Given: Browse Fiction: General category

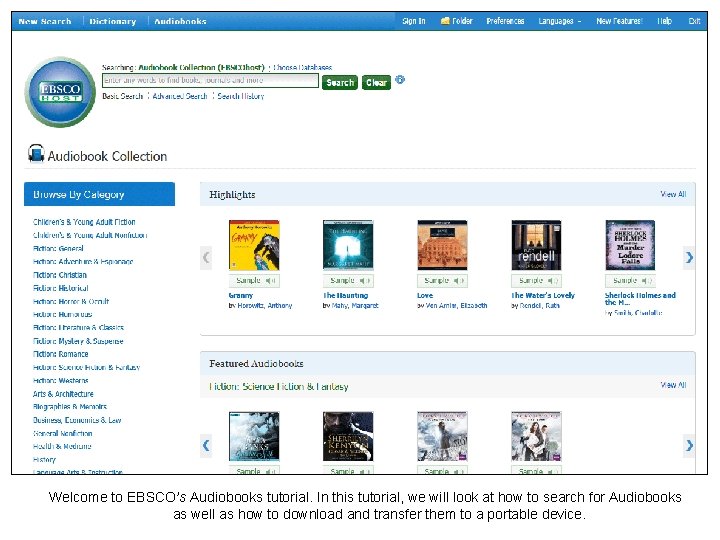Looking at the screenshot, I should coord(58,248).
